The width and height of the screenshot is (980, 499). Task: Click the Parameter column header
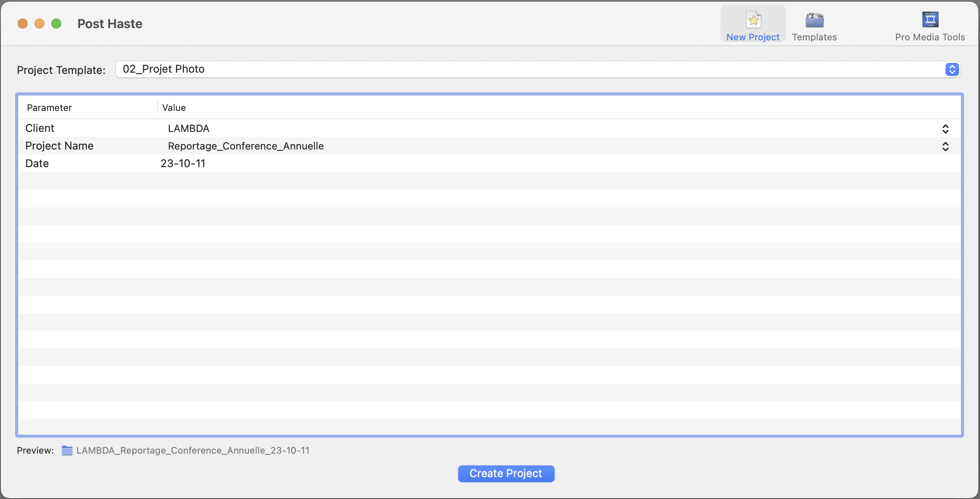50,108
